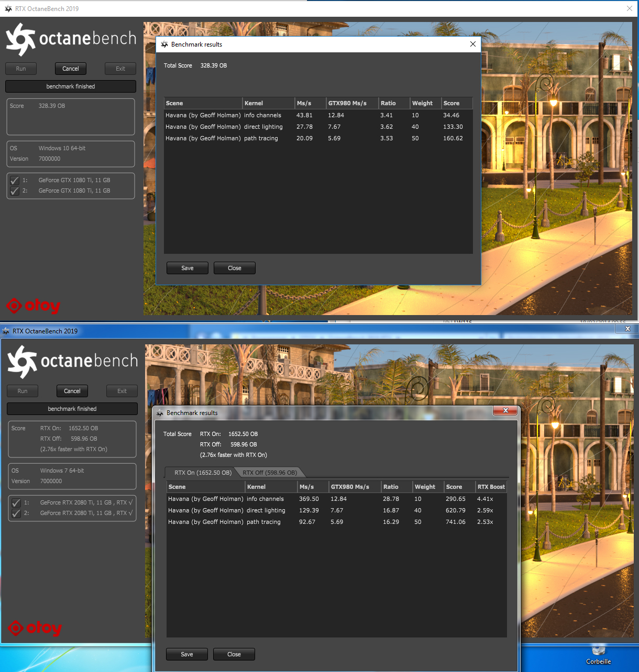
Task: Click Weight column header in top table
Action: click(x=426, y=103)
